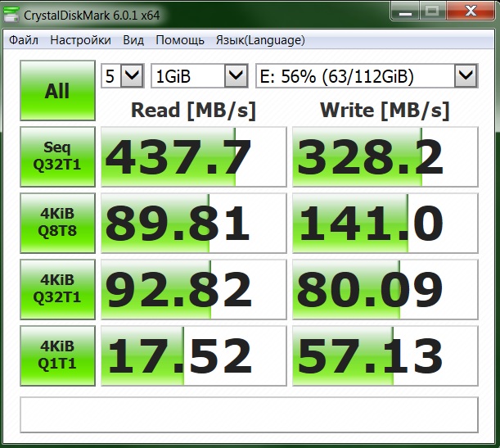Click the Write [MB/s] column header
The image size is (500, 448).
pyautogui.click(x=385, y=111)
